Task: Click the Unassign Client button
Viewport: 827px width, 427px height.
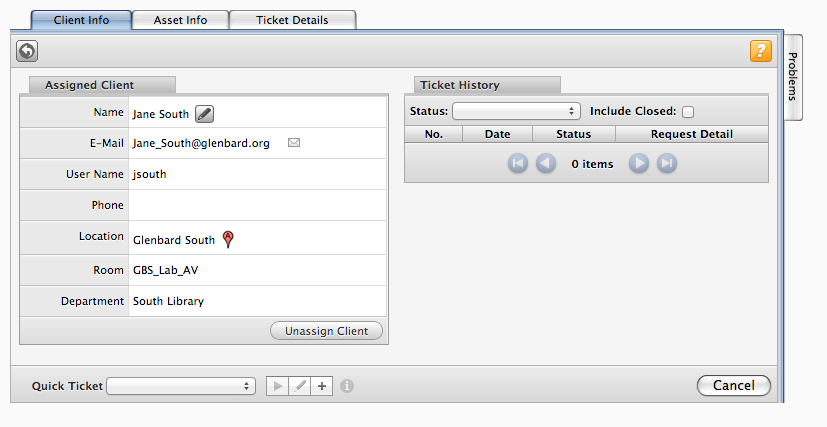Action: tap(326, 331)
